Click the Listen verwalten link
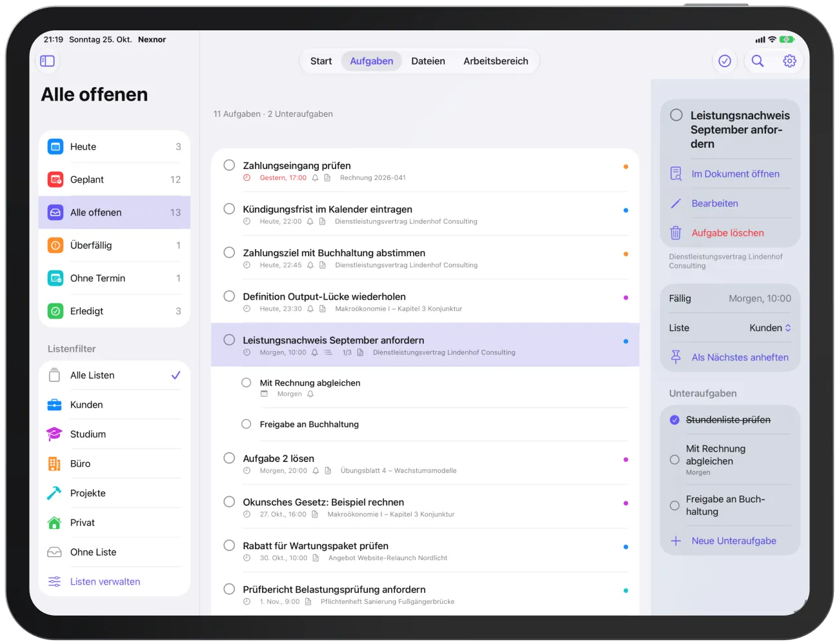 (x=105, y=581)
